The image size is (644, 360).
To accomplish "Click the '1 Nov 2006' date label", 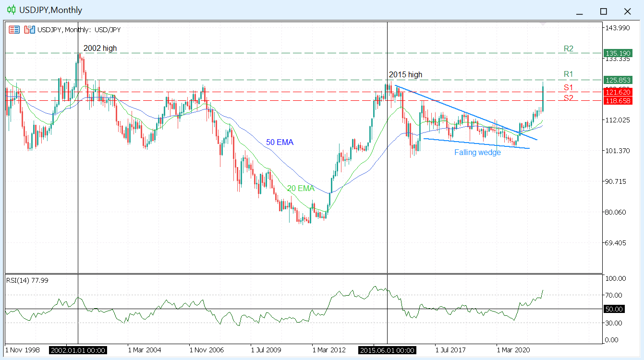I will click(x=207, y=350).
